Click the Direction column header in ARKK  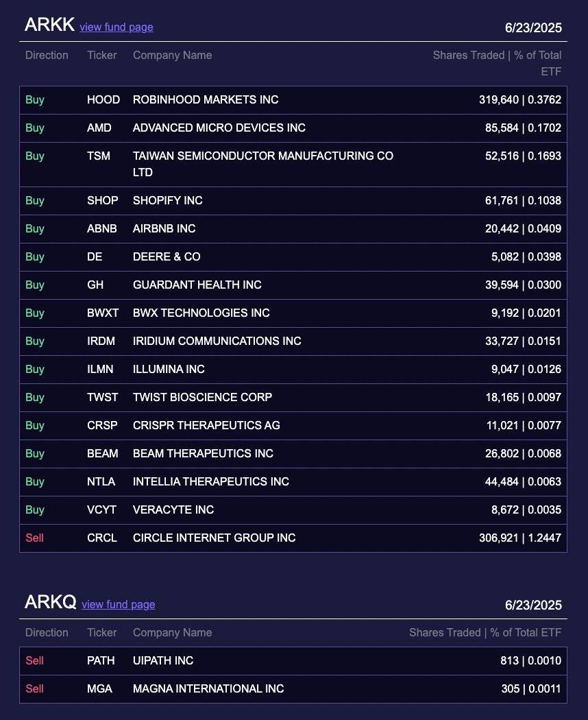click(47, 56)
